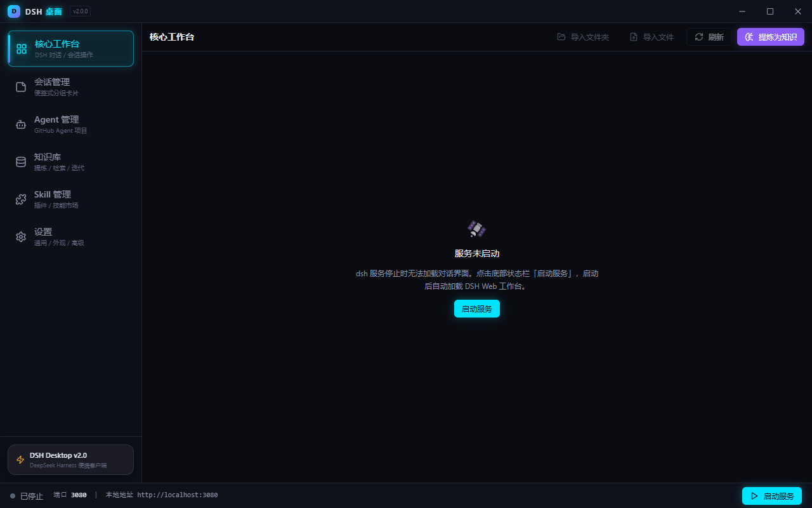This screenshot has height=508, width=812.
Task: Open the 会话管理 sidebar item
Action: (x=71, y=87)
